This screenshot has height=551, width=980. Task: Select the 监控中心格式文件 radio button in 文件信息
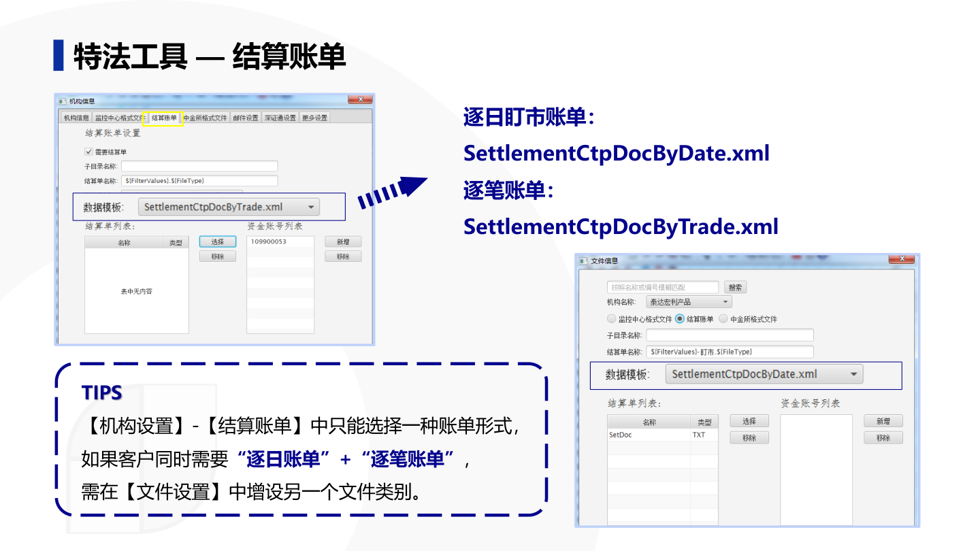[611, 319]
